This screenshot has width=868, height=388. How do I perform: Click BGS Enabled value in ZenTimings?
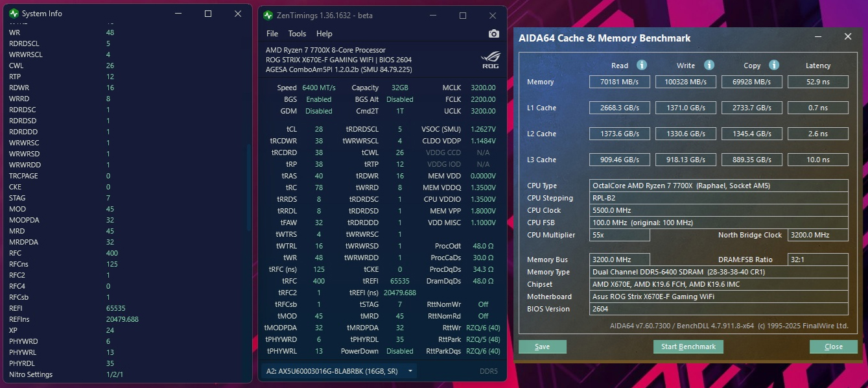(x=318, y=99)
